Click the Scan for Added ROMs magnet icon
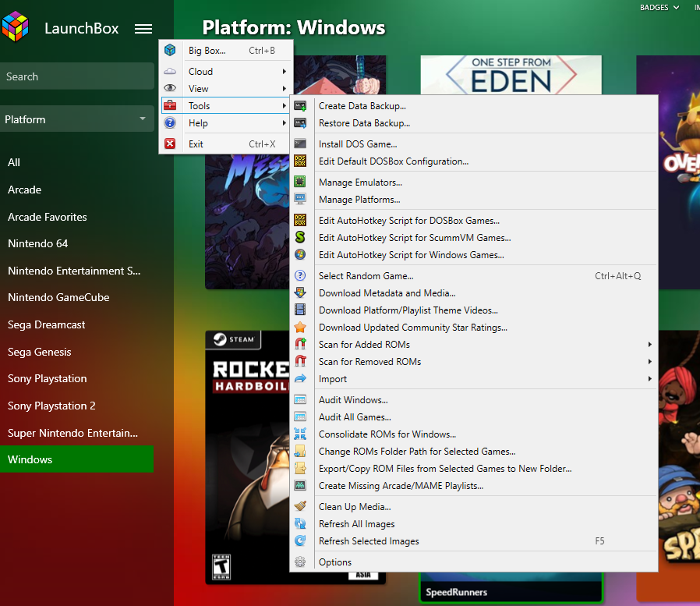This screenshot has width=700, height=606. pos(300,344)
